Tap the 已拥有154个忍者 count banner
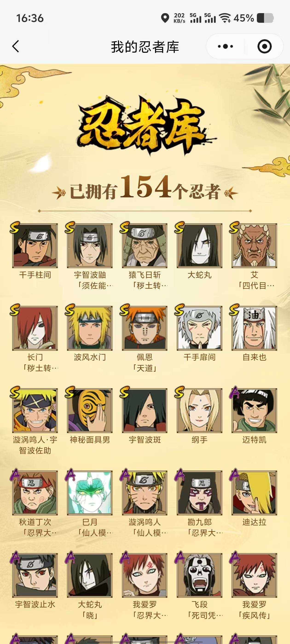 (x=145, y=187)
